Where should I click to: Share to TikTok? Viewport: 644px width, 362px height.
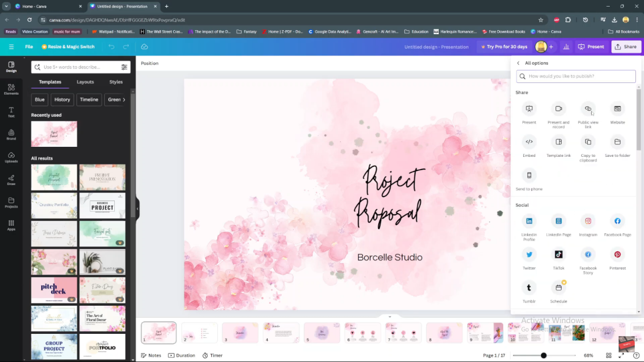(558, 259)
